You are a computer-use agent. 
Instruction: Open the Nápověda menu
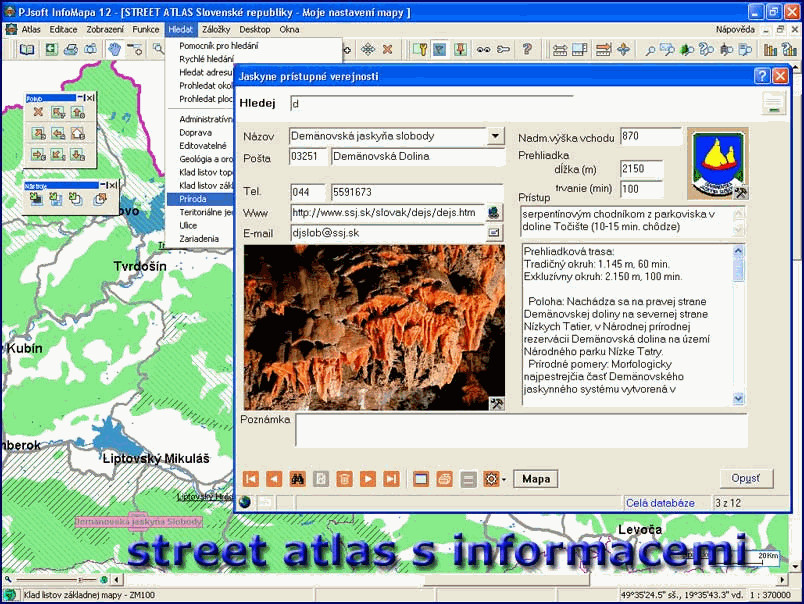(x=735, y=29)
